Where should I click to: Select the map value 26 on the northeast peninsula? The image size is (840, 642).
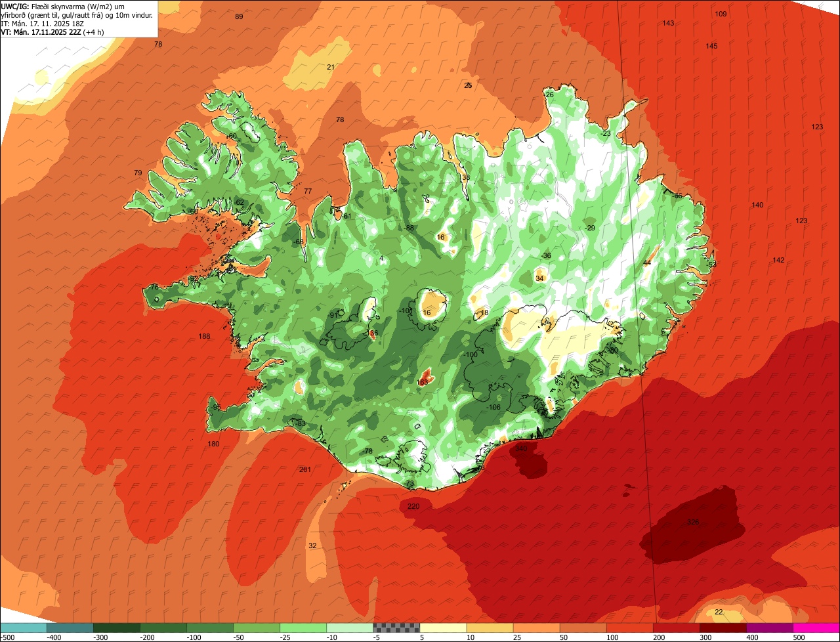click(x=550, y=95)
